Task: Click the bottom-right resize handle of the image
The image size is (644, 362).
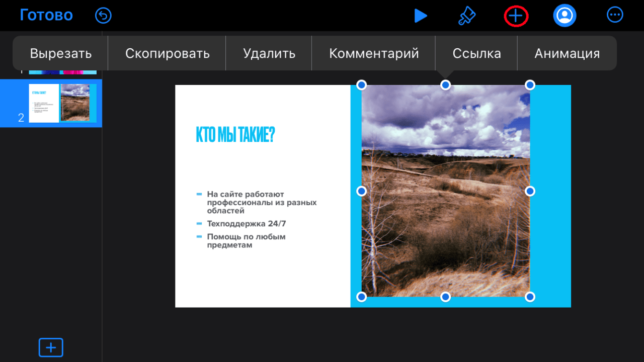Action: (530, 297)
